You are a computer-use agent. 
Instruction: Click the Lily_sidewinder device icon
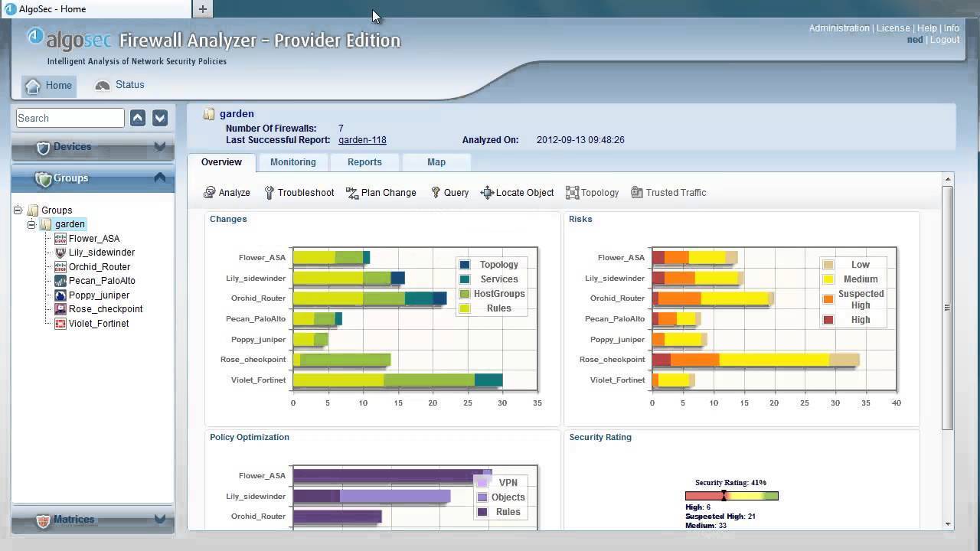pyautogui.click(x=60, y=253)
